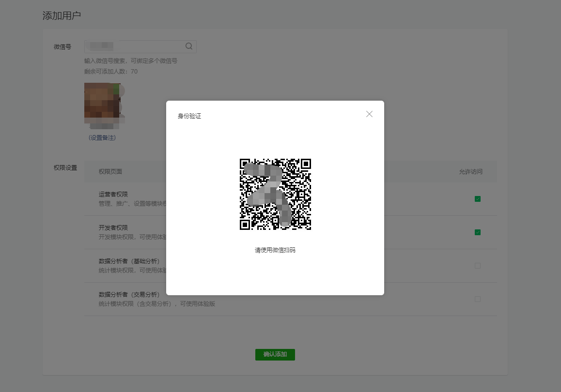Enable 数据分析者（交易分析）access checkbox

(x=478, y=299)
